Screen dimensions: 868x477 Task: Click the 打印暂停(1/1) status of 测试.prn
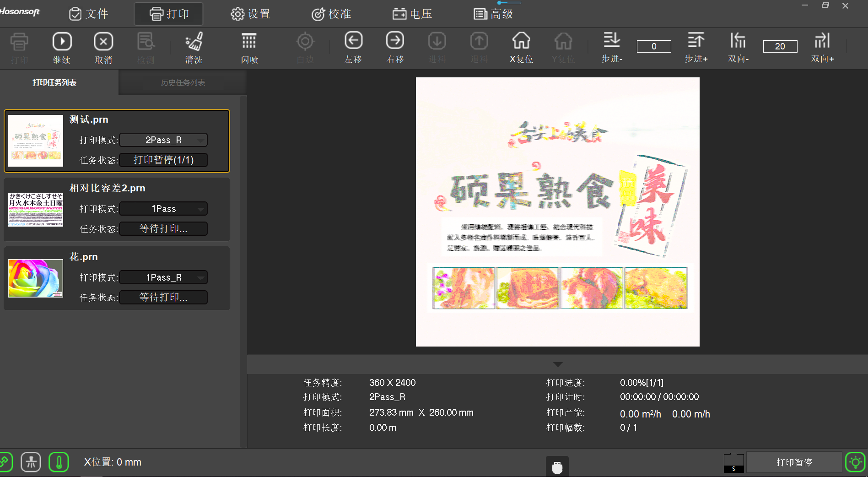point(163,160)
